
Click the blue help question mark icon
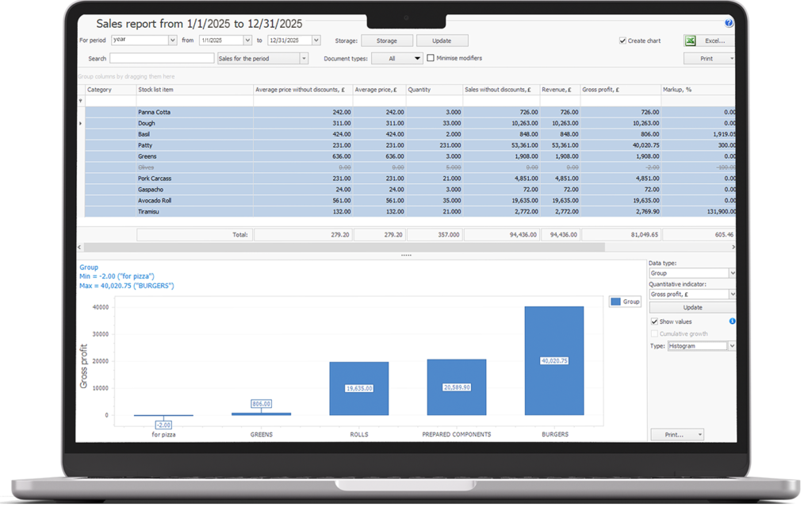[x=729, y=24]
